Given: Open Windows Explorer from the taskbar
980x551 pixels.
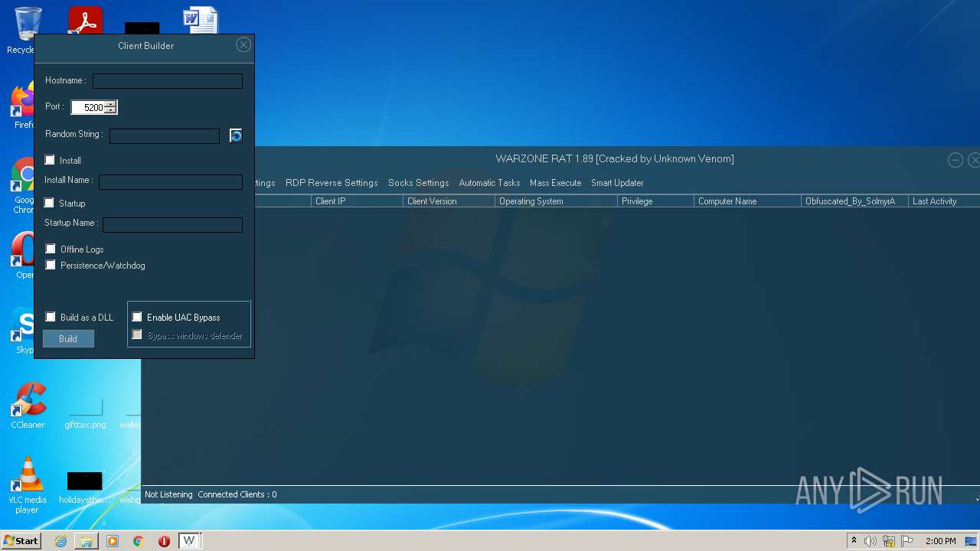Looking at the screenshot, I should [x=87, y=541].
